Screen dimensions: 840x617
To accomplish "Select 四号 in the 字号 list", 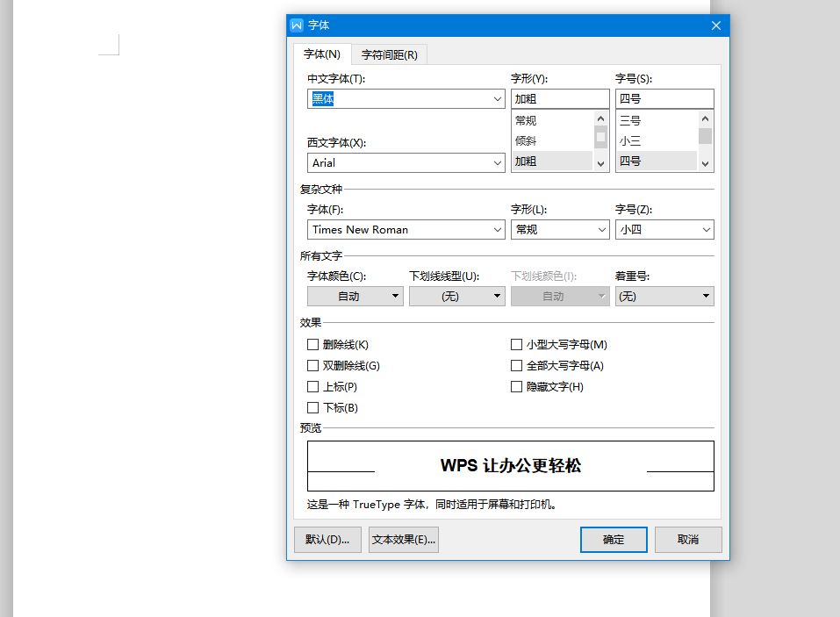I will tap(657, 161).
